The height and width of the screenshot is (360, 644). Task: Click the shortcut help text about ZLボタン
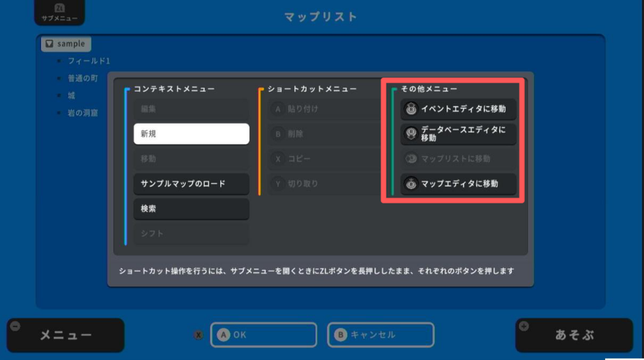tap(316, 271)
